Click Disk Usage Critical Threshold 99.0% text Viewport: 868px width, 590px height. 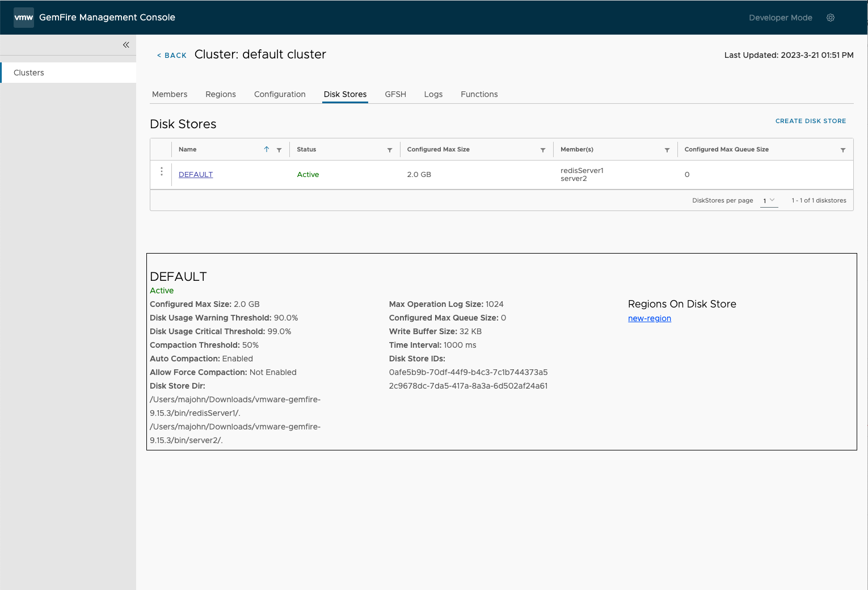[x=221, y=331]
